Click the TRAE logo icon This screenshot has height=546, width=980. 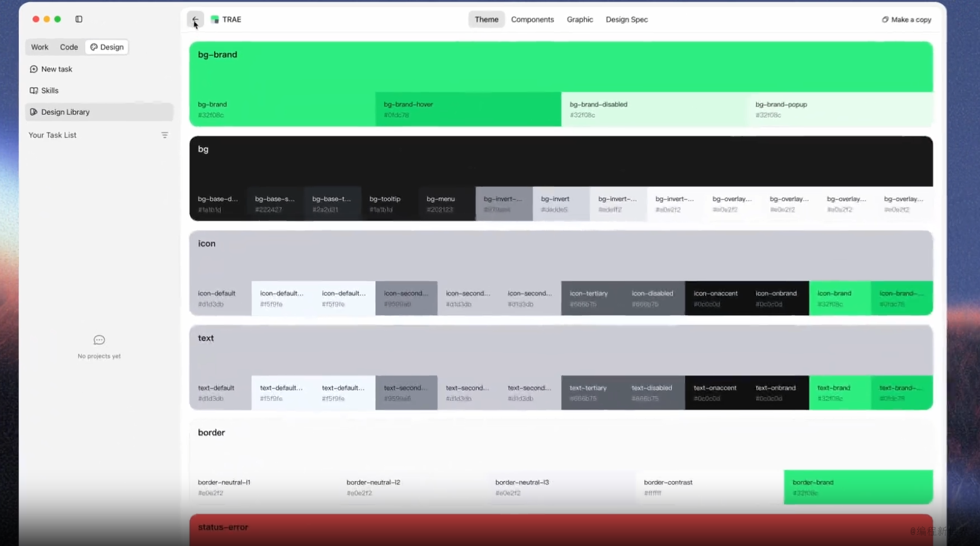coord(215,19)
